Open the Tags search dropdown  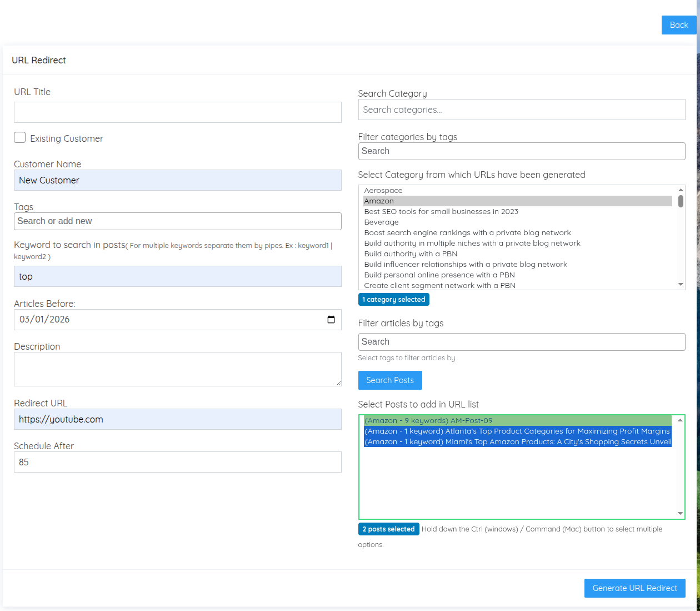click(x=178, y=221)
